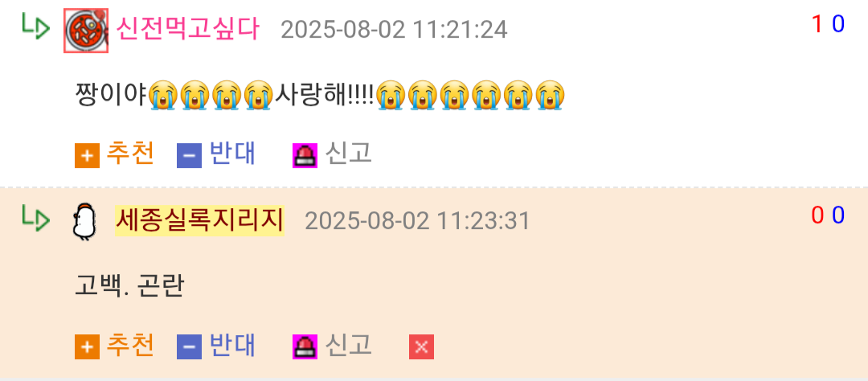
Task: Click the blue minus icon in second comment
Action: pos(189,346)
